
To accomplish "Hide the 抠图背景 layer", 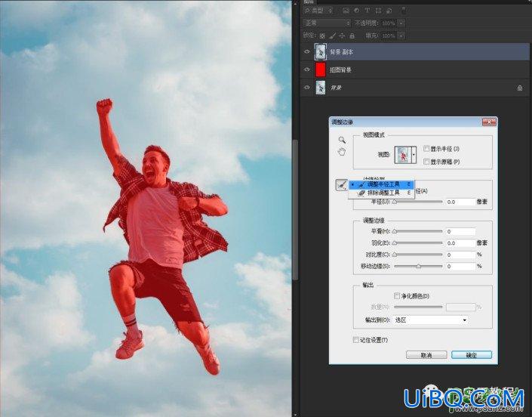I will coord(307,69).
